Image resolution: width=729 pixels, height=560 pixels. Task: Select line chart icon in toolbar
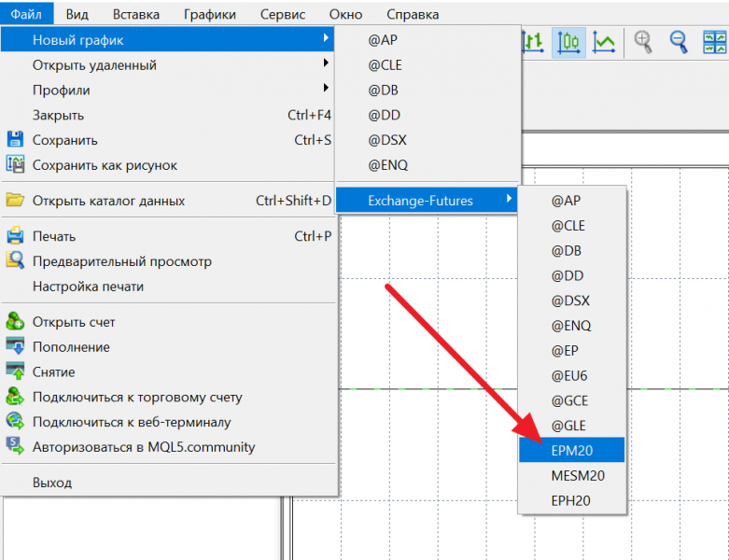tap(604, 42)
